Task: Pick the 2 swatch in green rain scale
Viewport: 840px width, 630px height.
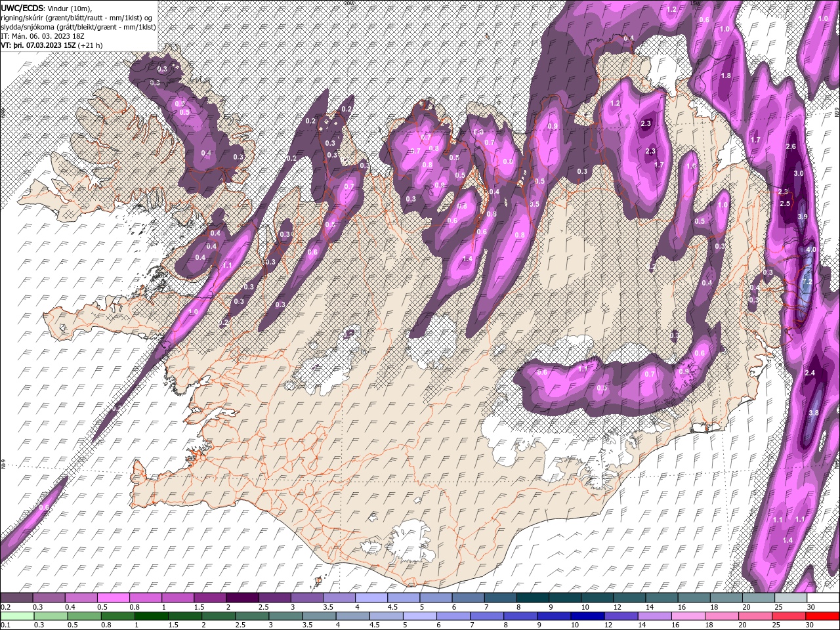Action: [x=219, y=616]
